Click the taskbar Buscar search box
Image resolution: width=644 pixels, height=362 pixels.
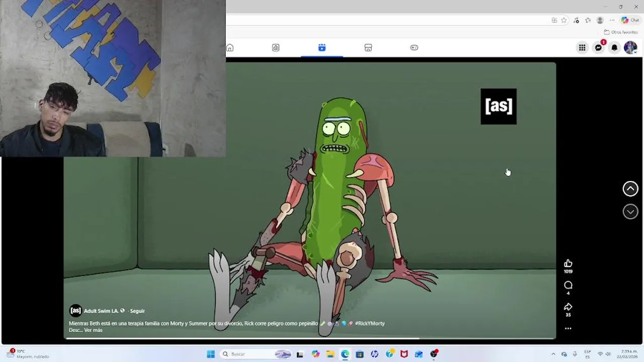click(256, 354)
